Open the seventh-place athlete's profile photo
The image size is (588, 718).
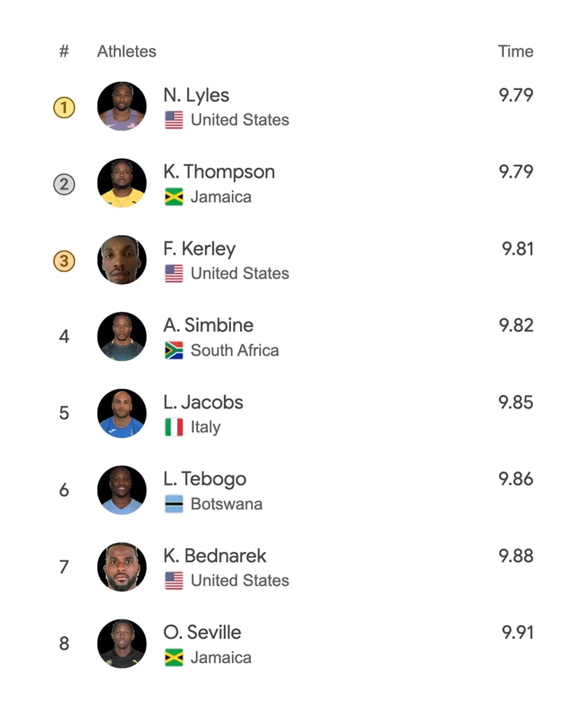[x=122, y=567]
